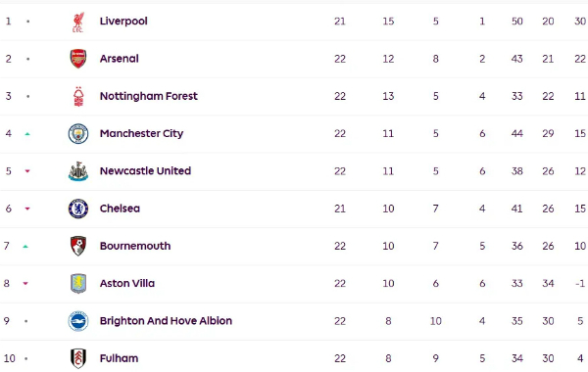This screenshot has height=372, width=588.
Task: Click Bournemouth's green position-up indicator
Action: pyautogui.click(x=25, y=246)
